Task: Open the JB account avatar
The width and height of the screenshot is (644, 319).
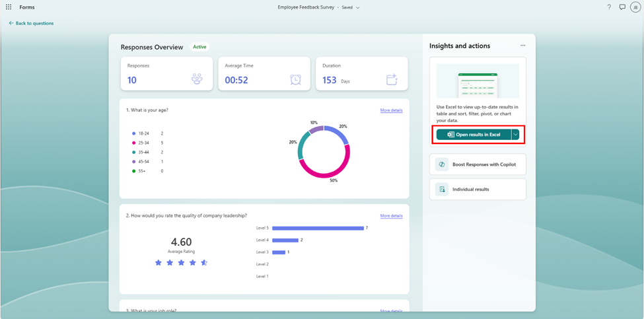Action: [x=635, y=7]
